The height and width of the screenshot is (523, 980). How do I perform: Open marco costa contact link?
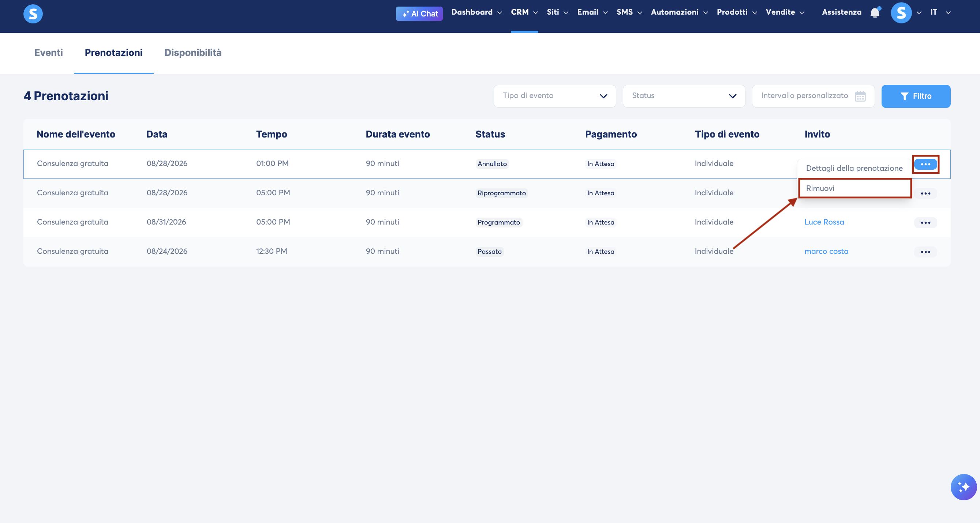(826, 251)
